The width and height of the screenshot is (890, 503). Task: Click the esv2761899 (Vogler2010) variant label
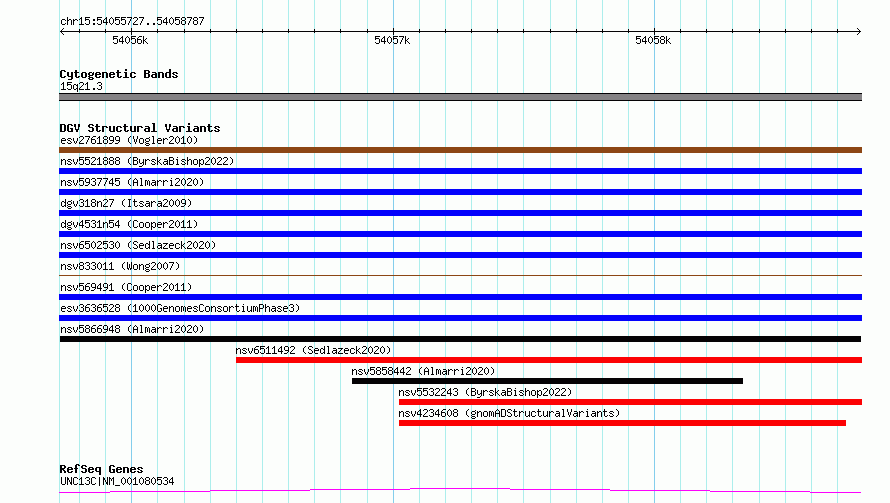pyautogui.click(x=129, y=140)
